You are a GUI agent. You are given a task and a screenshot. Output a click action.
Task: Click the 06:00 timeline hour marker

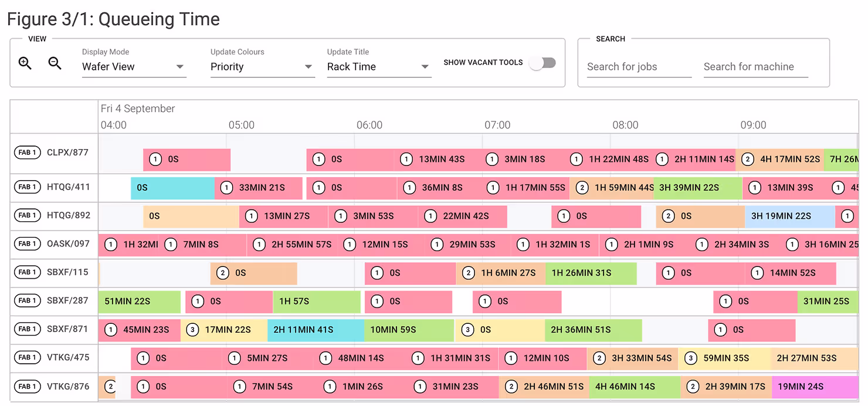pyautogui.click(x=369, y=125)
